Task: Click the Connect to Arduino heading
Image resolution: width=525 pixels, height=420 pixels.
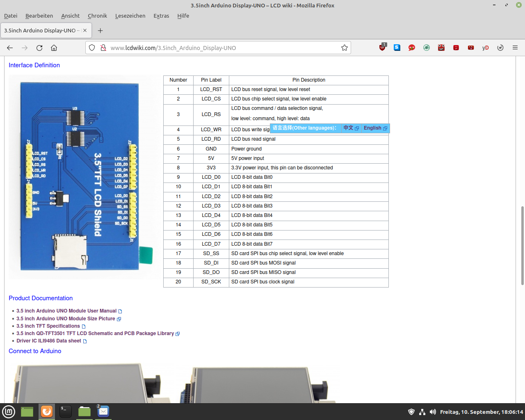Action: tap(35, 351)
